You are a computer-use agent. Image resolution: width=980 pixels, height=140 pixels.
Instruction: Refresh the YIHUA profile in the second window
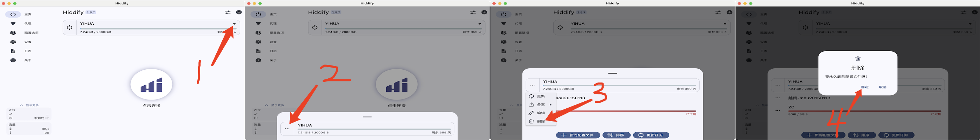pyautogui.click(x=315, y=27)
